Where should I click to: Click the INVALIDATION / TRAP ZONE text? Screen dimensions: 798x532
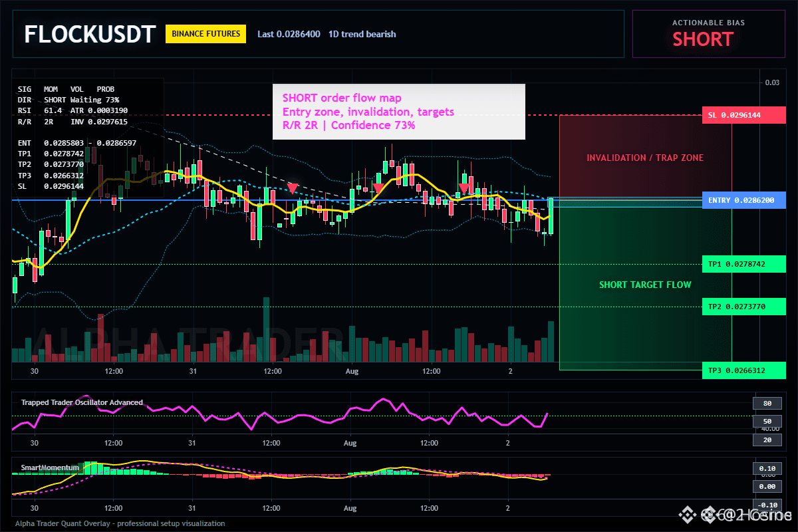coord(645,158)
